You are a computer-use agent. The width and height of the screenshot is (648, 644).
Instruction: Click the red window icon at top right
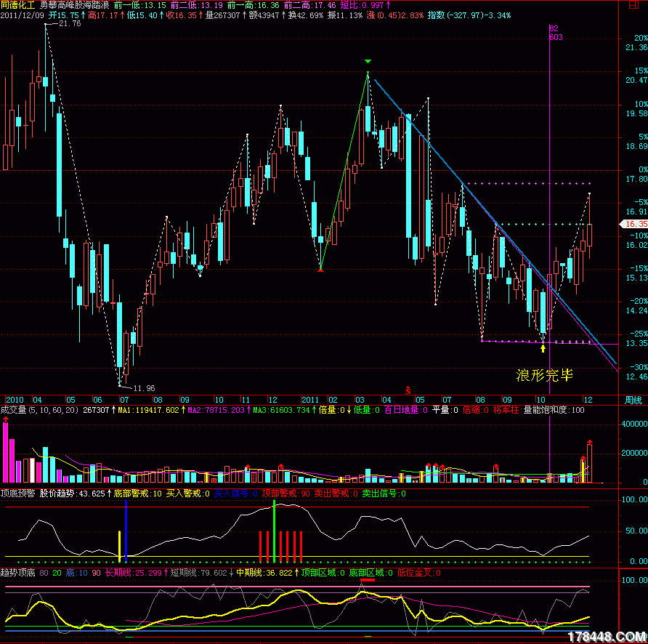click(x=633, y=5)
